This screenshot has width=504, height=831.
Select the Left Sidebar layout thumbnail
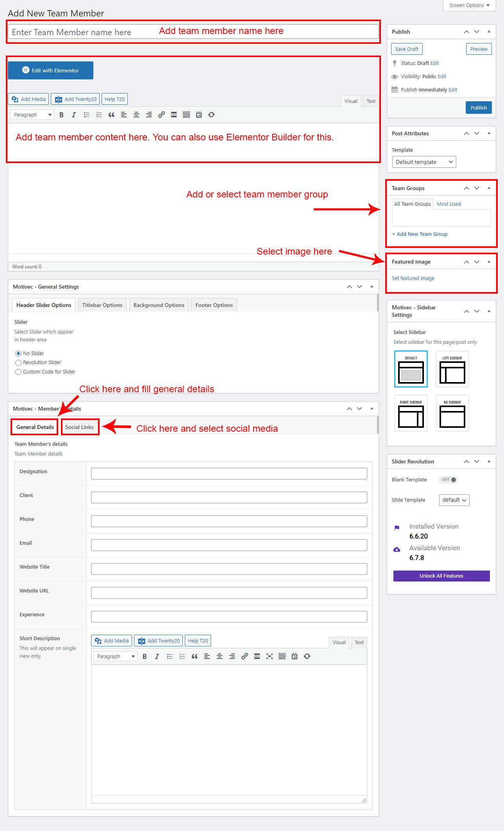[452, 369]
